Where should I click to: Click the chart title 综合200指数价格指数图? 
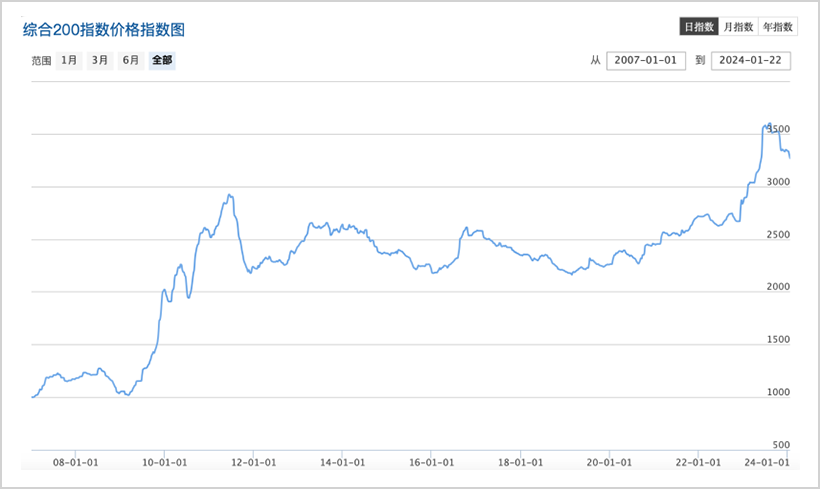click(x=104, y=30)
